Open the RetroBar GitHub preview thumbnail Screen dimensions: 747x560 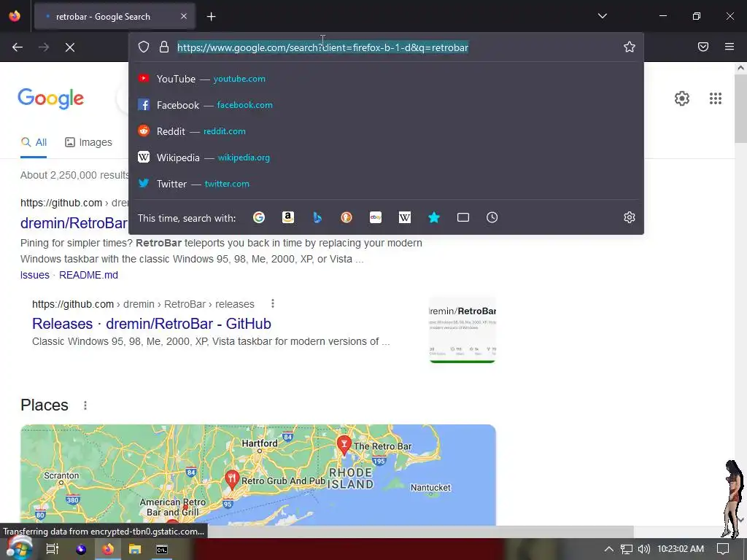(x=462, y=330)
